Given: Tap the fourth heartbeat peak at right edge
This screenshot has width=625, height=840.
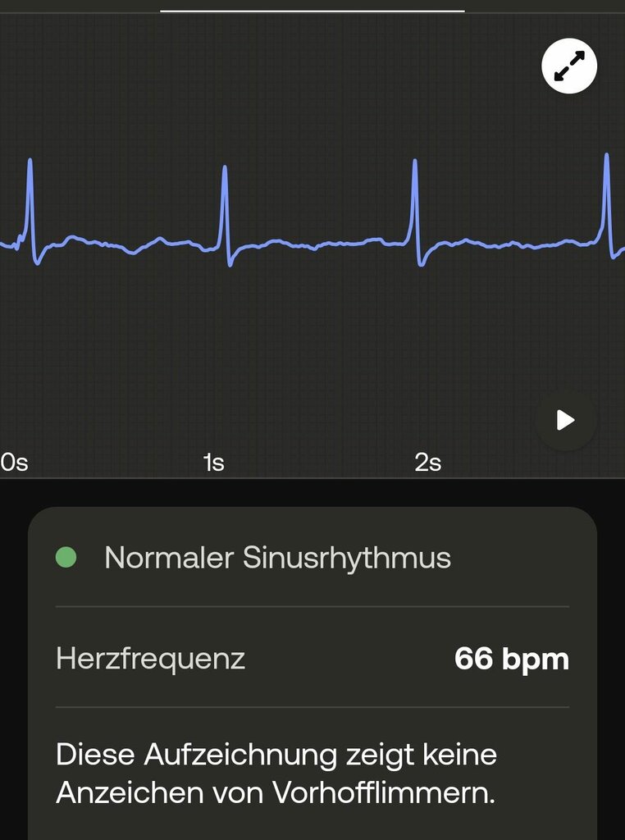Looking at the screenshot, I should pos(606,156).
